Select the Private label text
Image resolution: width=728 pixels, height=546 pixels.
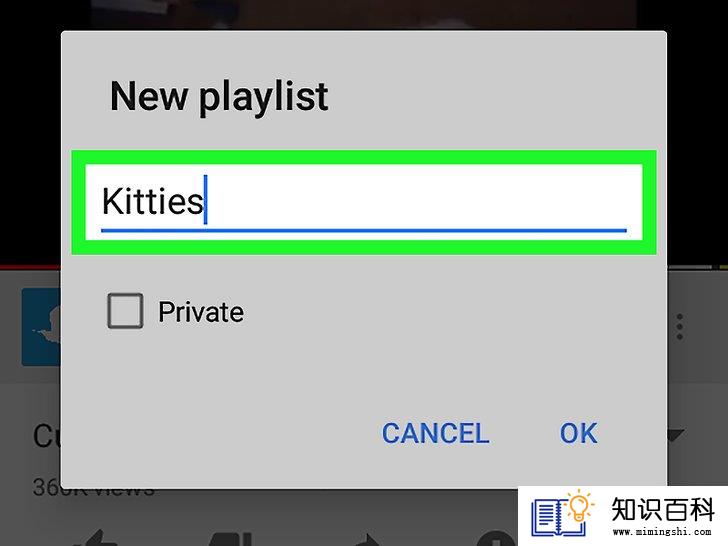click(201, 312)
